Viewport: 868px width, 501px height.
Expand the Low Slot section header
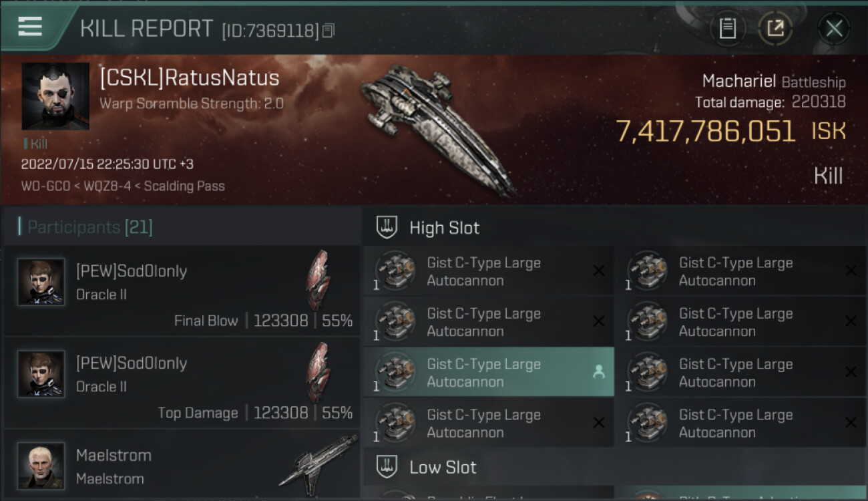click(443, 467)
